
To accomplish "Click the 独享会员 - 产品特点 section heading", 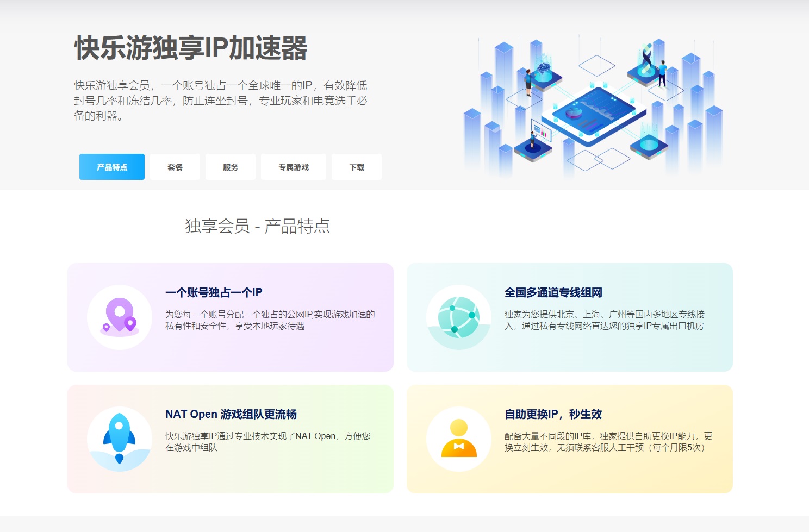I will click(257, 226).
